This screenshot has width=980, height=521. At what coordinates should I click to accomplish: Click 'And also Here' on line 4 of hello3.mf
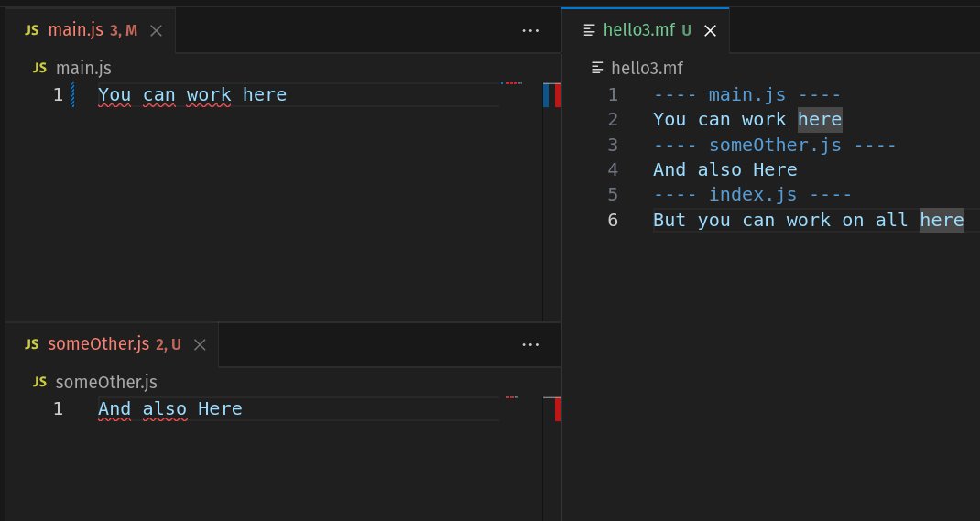pyautogui.click(x=725, y=170)
